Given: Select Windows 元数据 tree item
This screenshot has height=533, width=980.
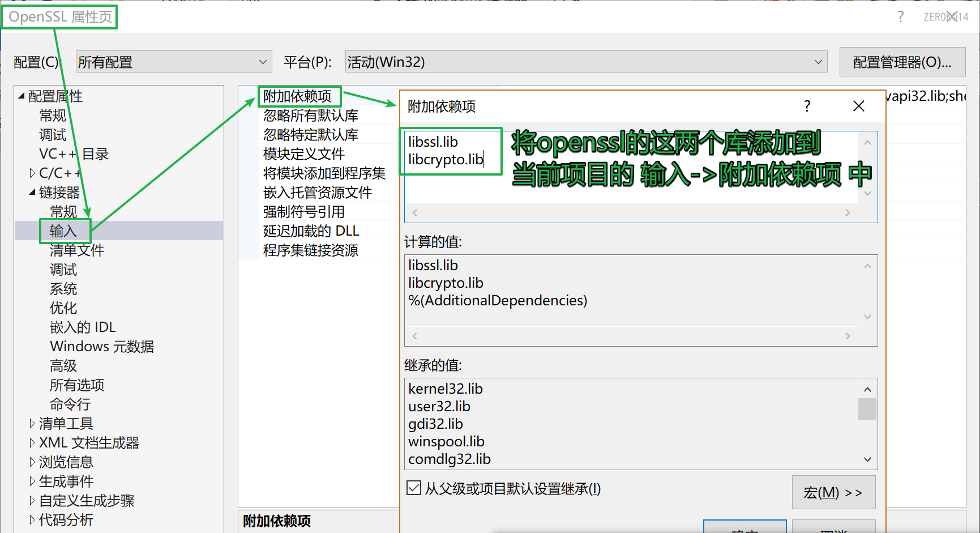Looking at the screenshot, I should (x=102, y=347).
